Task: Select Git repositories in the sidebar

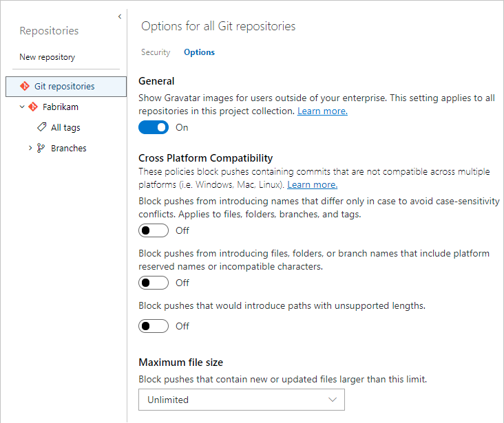Action: pyautogui.click(x=65, y=87)
